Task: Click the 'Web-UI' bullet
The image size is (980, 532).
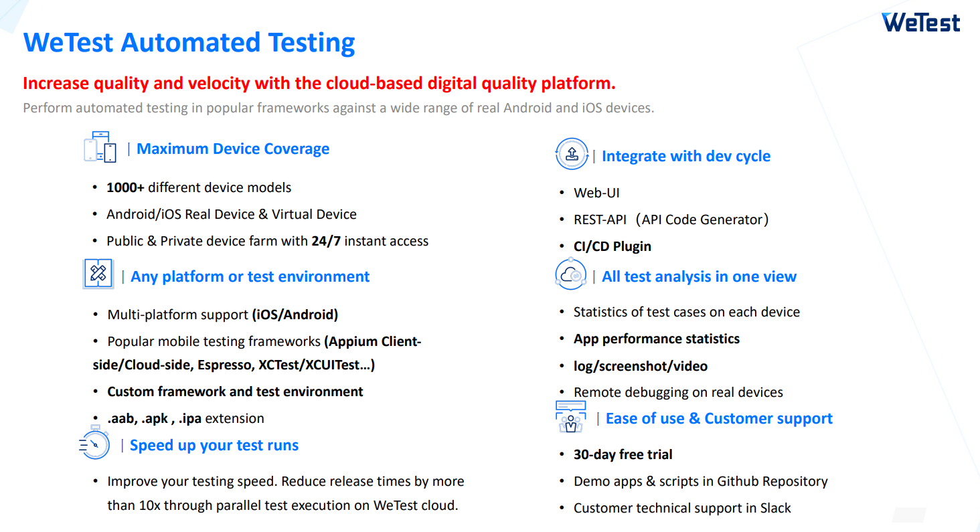Action: (x=596, y=193)
